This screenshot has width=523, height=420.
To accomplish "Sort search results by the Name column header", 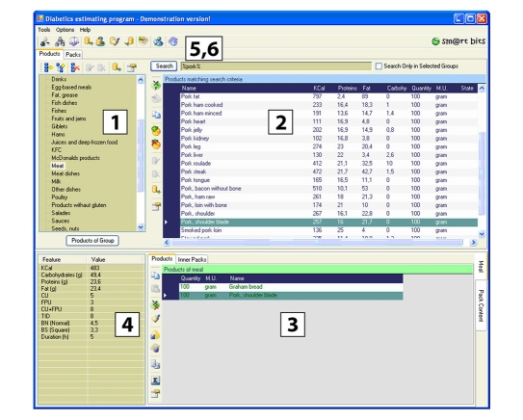I will (189, 88).
